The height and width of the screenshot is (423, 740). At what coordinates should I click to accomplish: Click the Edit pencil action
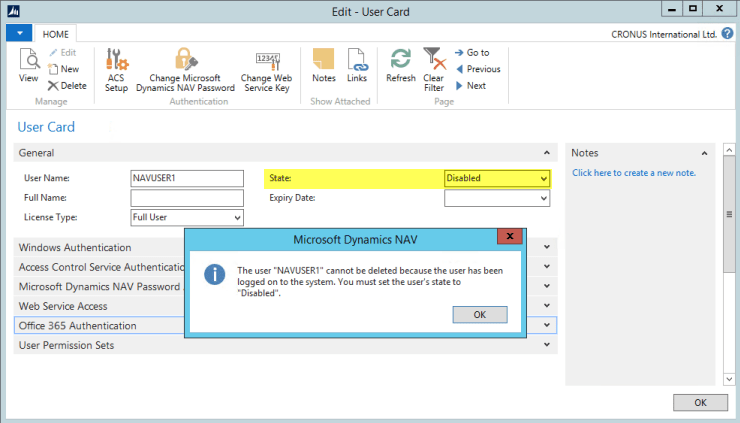[63, 52]
